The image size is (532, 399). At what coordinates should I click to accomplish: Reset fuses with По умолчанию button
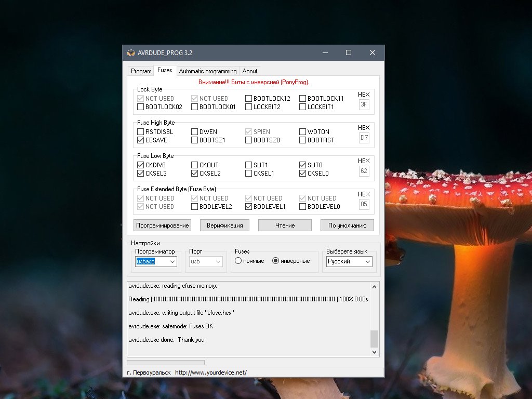click(x=347, y=225)
